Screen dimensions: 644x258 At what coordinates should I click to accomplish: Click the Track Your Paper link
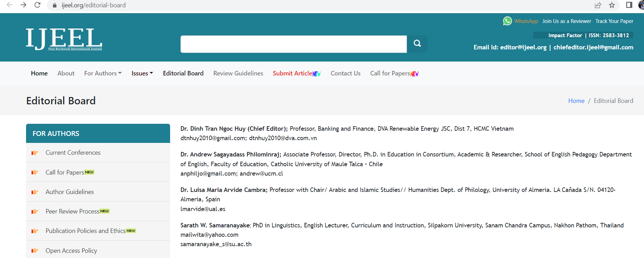tap(614, 21)
